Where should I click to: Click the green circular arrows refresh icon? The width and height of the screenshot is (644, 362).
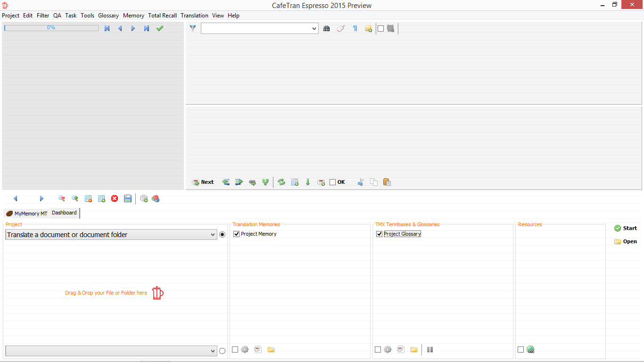pos(281,182)
